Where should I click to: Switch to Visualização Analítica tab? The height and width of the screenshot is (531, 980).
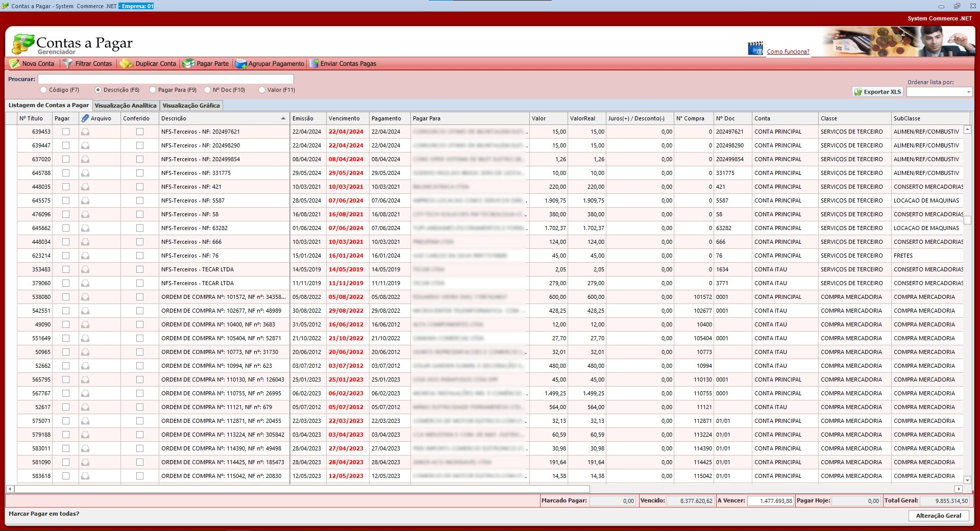click(x=126, y=106)
